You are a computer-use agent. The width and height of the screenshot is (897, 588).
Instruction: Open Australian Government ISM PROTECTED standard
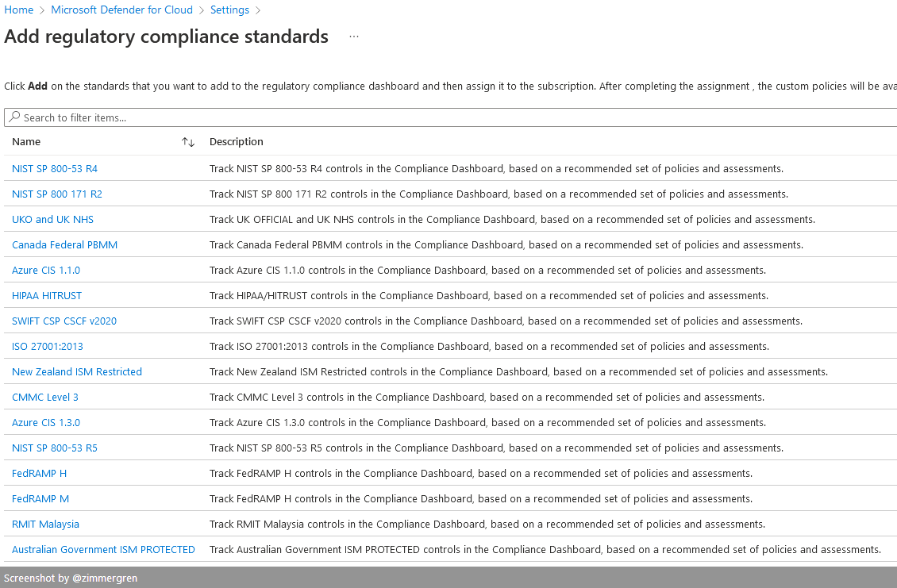click(x=103, y=550)
